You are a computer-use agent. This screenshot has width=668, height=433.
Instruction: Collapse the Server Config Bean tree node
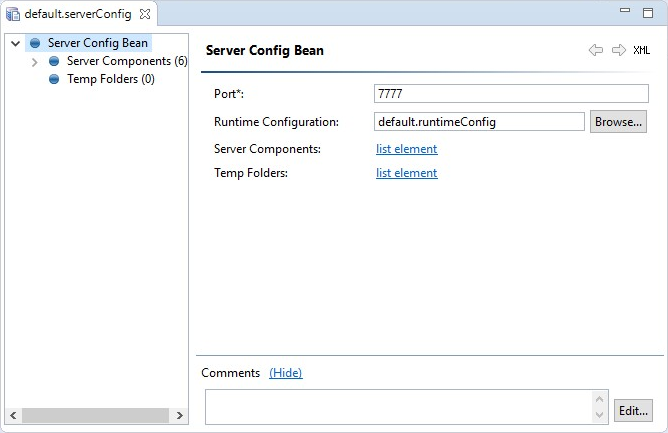click(15, 44)
